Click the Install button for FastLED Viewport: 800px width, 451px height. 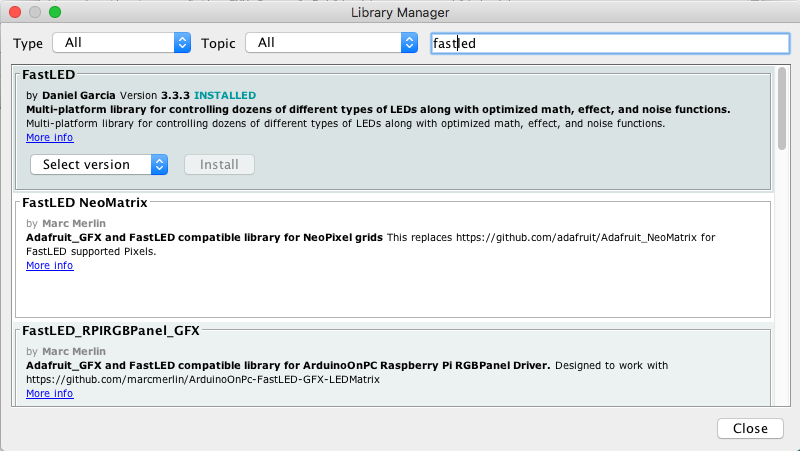(x=219, y=165)
